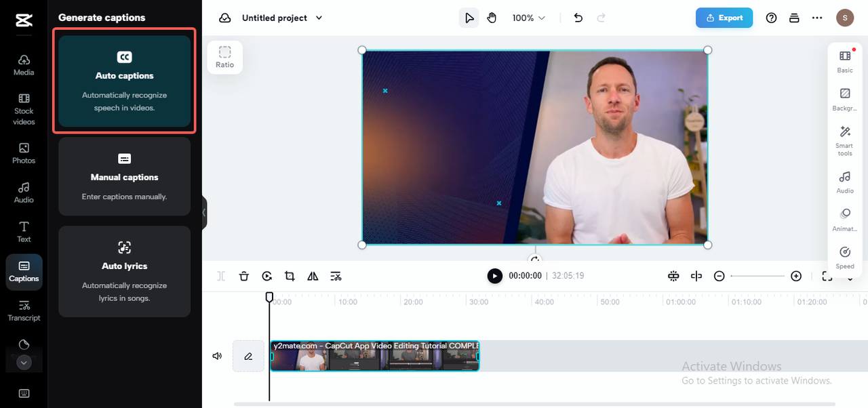Image resolution: width=868 pixels, height=408 pixels.
Task: Switch to the Captions tab in sidebar
Action: 24,272
